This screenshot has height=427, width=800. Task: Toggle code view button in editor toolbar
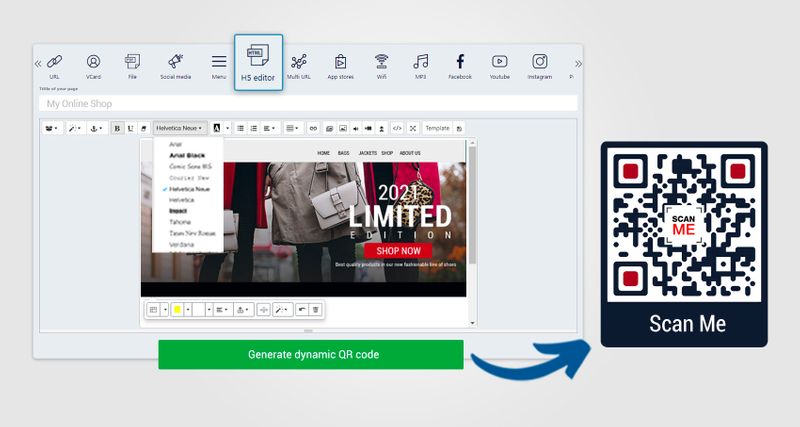tap(397, 128)
